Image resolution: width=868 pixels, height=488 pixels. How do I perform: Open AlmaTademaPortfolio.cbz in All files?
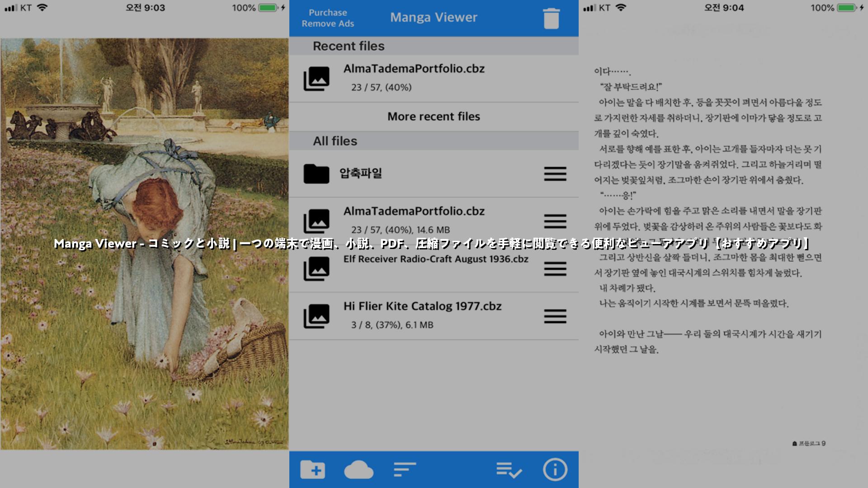click(434, 221)
